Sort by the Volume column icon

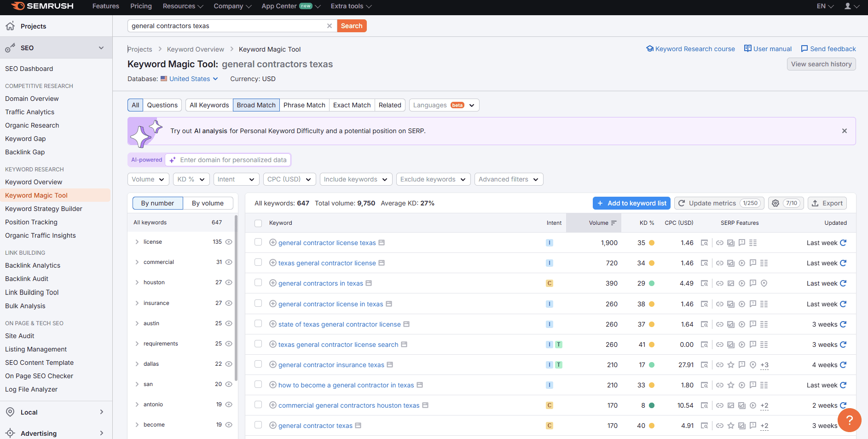[x=613, y=223]
